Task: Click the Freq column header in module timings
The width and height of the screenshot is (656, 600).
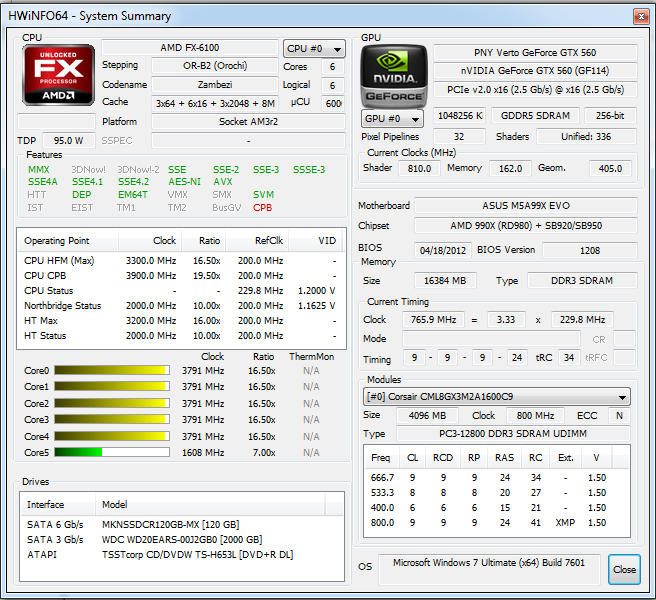Action: pos(381,458)
